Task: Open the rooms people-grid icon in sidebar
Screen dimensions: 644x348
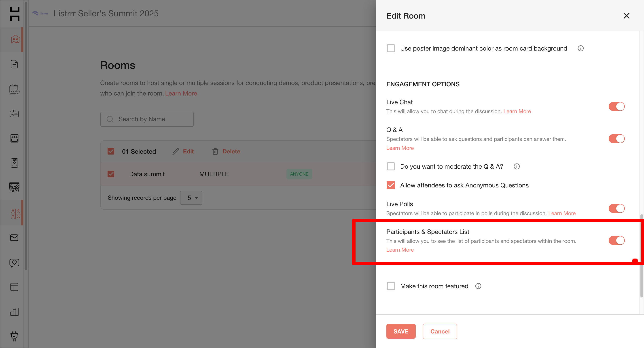Action: pyautogui.click(x=15, y=214)
